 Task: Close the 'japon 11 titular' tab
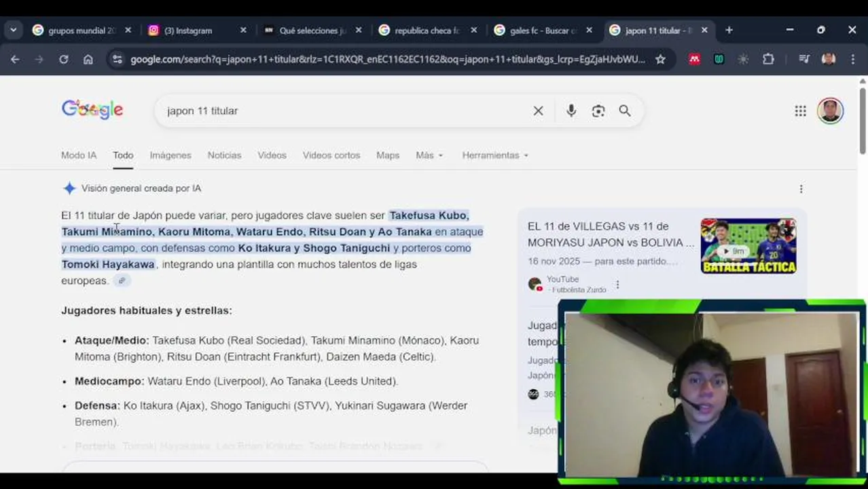click(704, 31)
